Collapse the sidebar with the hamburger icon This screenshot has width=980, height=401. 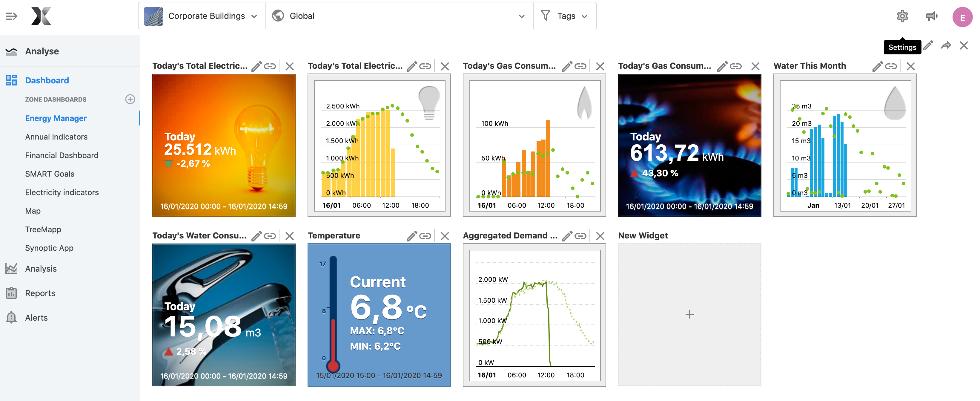coord(11,16)
